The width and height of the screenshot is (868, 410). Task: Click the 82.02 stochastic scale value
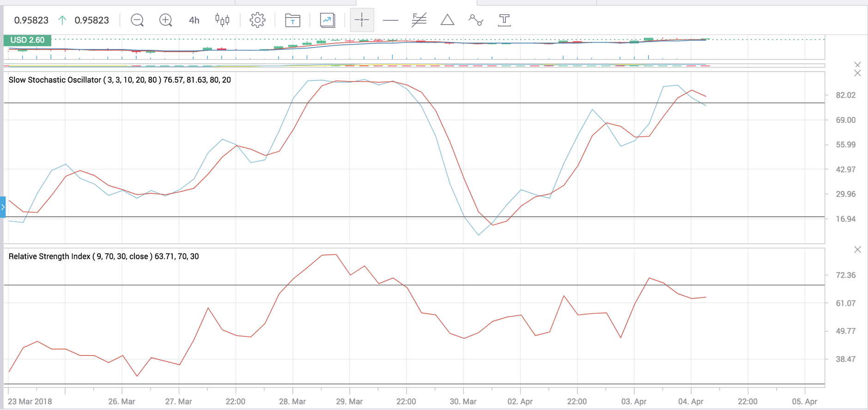coord(846,95)
